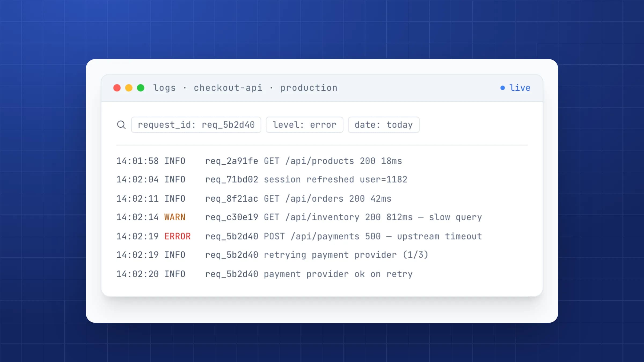This screenshot has height=362, width=644.
Task: Click the green maximize window dot
Action: (141, 88)
